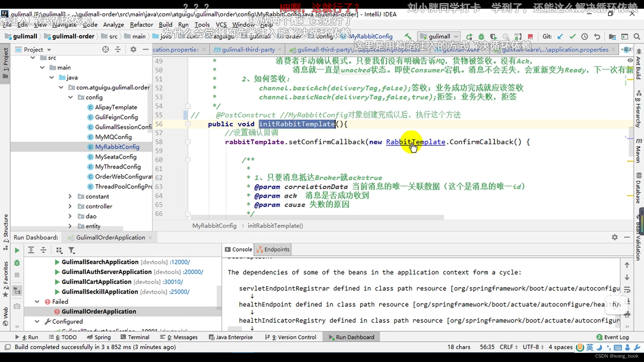Click the Project panel locate target icon

[x=106, y=50]
